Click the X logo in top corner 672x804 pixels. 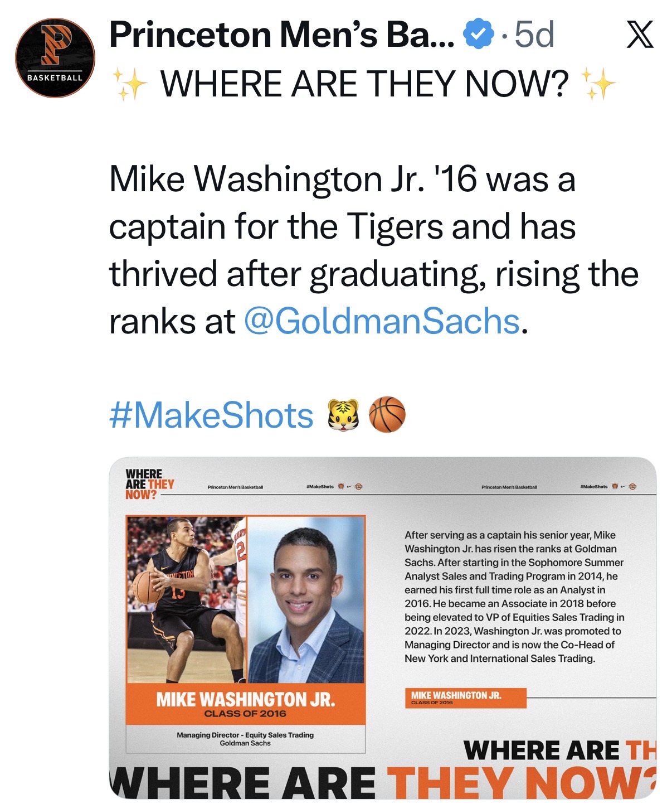point(640,35)
